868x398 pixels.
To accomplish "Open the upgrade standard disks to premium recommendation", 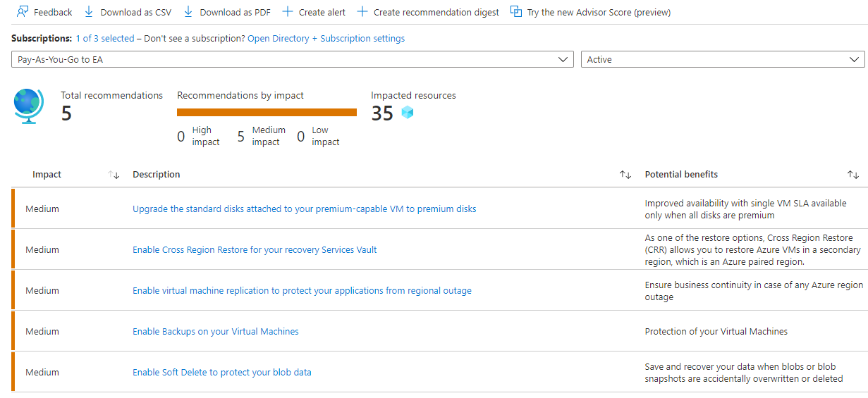I will click(x=304, y=209).
